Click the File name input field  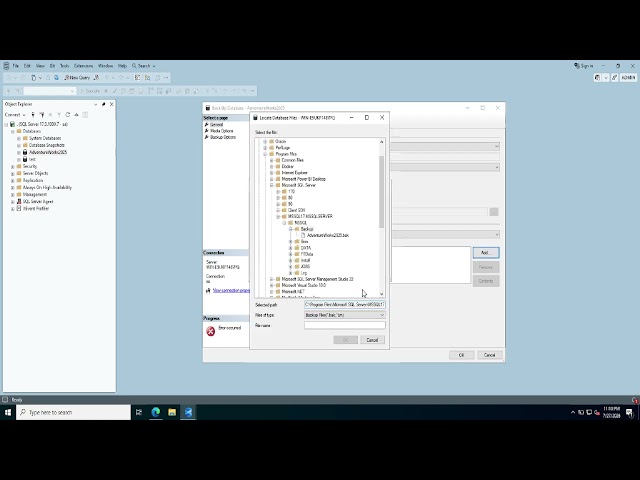[344, 325]
